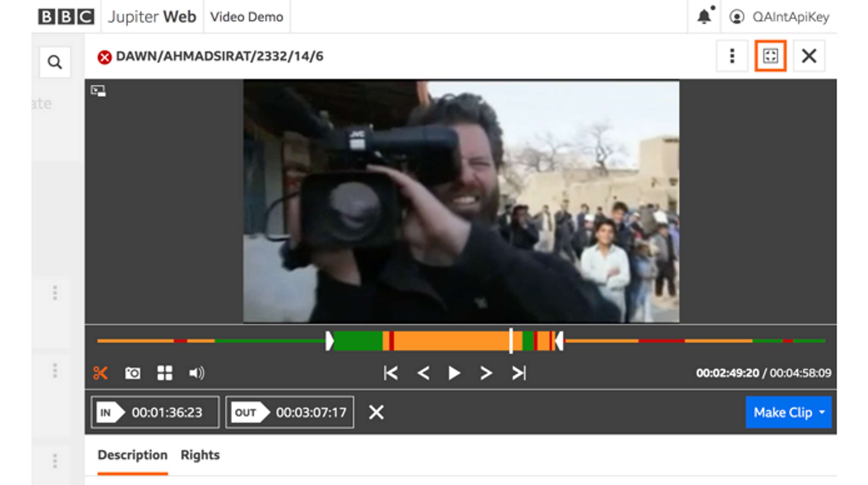
Task: Click the IN point marker on the timeline
Action: [x=330, y=341]
